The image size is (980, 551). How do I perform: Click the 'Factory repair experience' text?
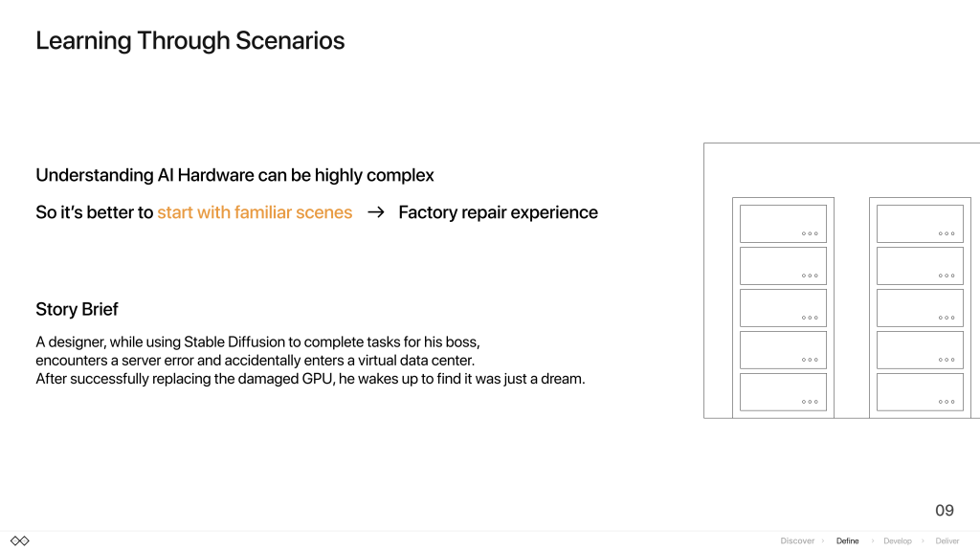pyautogui.click(x=498, y=212)
